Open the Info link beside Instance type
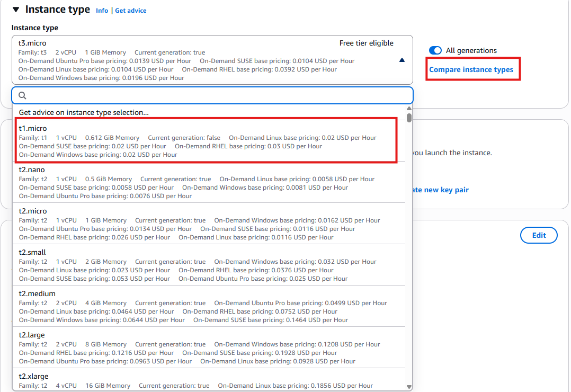Viewport: 571px width, 392px height. (x=102, y=11)
